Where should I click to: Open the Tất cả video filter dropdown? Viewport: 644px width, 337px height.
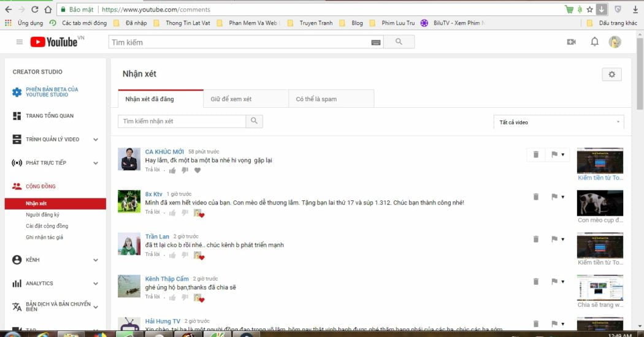pos(559,122)
